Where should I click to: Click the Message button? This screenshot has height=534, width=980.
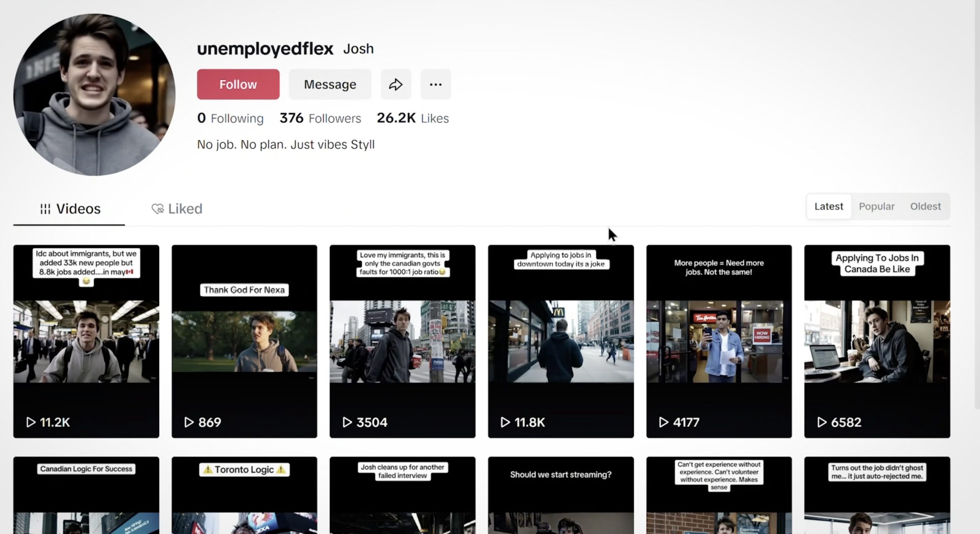(x=330, y=84)
